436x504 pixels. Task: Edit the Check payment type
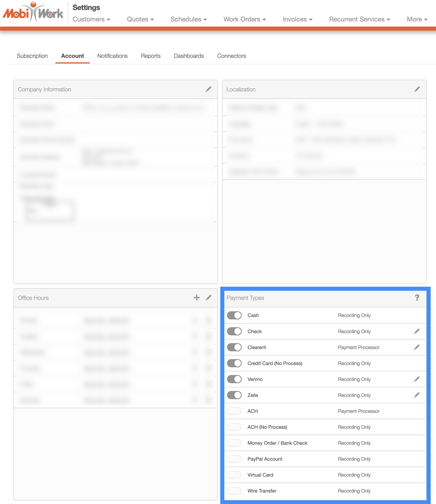point(417,331)
